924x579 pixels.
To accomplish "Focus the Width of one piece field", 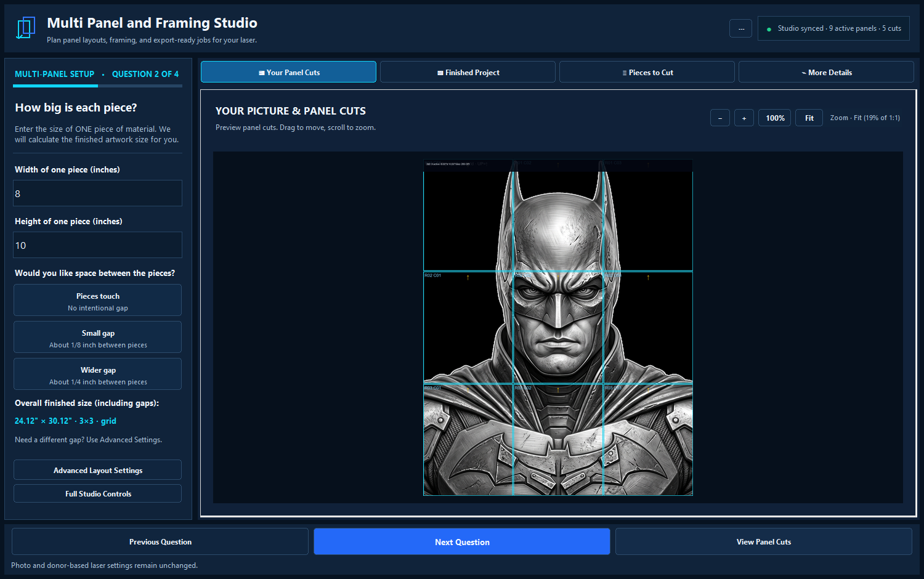I will 98,193.
